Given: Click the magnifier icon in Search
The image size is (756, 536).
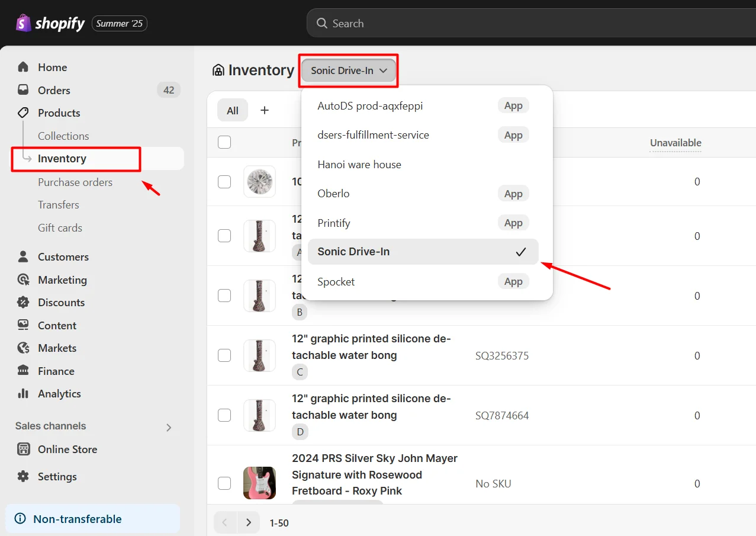Looking at the screenshot, I should 322,23.
